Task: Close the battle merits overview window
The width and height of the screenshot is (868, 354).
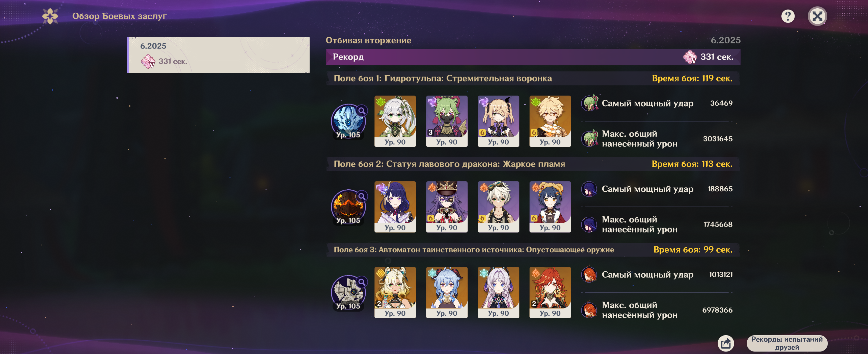Action: (x=817, y=16)
